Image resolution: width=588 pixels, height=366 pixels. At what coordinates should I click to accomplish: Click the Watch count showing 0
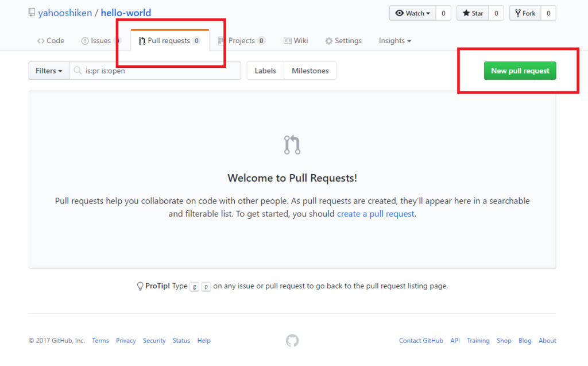pyautogui.click(x=443, y=13)
